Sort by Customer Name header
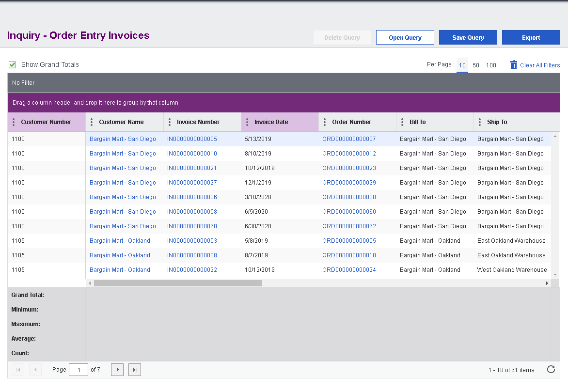Image resolution: width=568 pixels, height=392 pixels. pyautogui.click(x=121, y=122)
